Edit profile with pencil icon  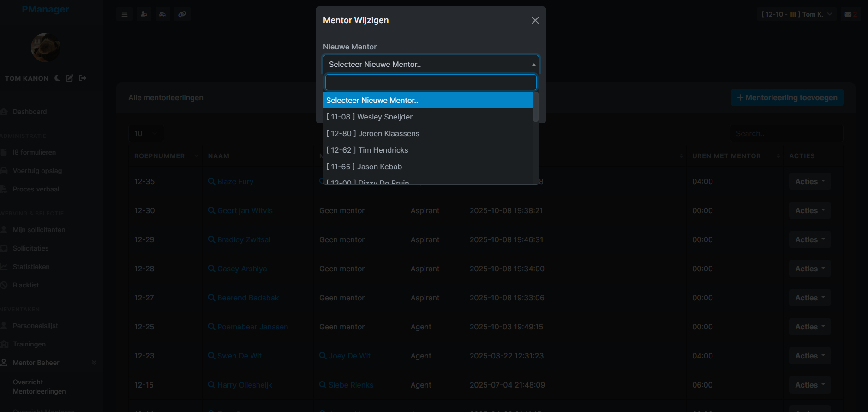69,78
